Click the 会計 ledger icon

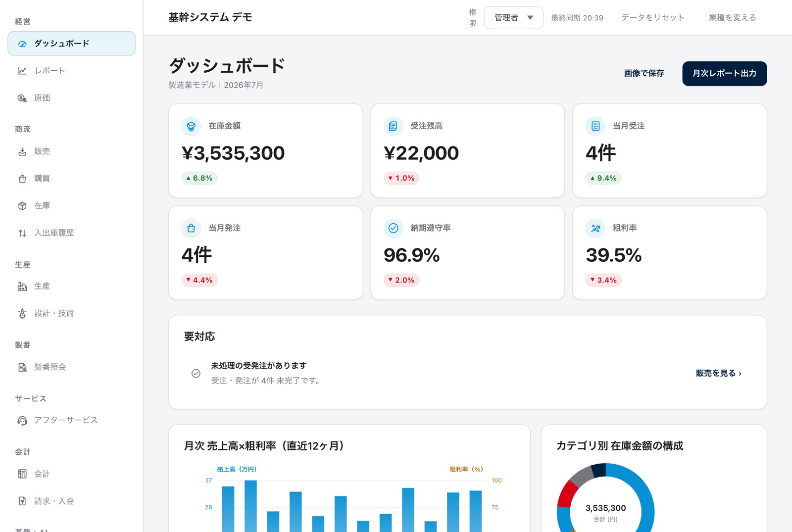(22, 474)
